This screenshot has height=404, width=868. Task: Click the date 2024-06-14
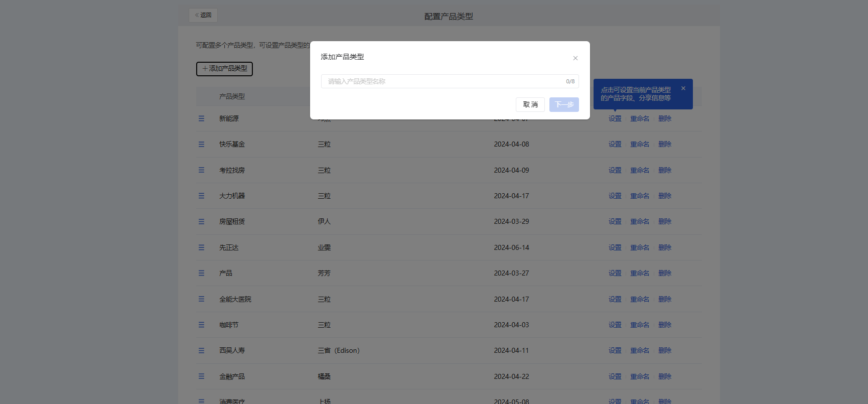(511, 247)
